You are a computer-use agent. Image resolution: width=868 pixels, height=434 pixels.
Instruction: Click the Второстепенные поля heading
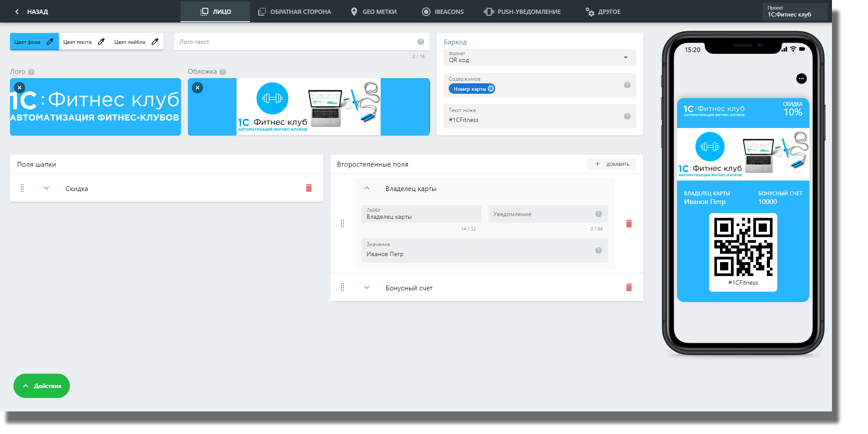pyautogui.click(x=373, y=164)
